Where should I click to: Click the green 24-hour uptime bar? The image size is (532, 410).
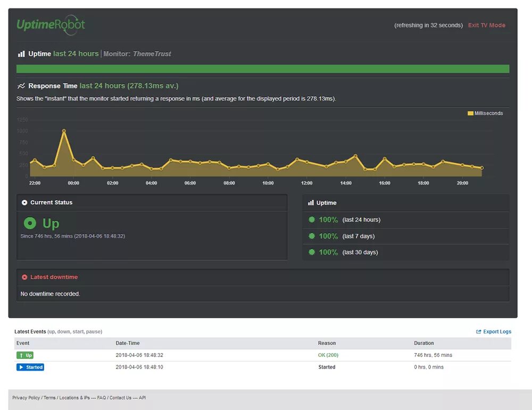(x=263, y=69)
